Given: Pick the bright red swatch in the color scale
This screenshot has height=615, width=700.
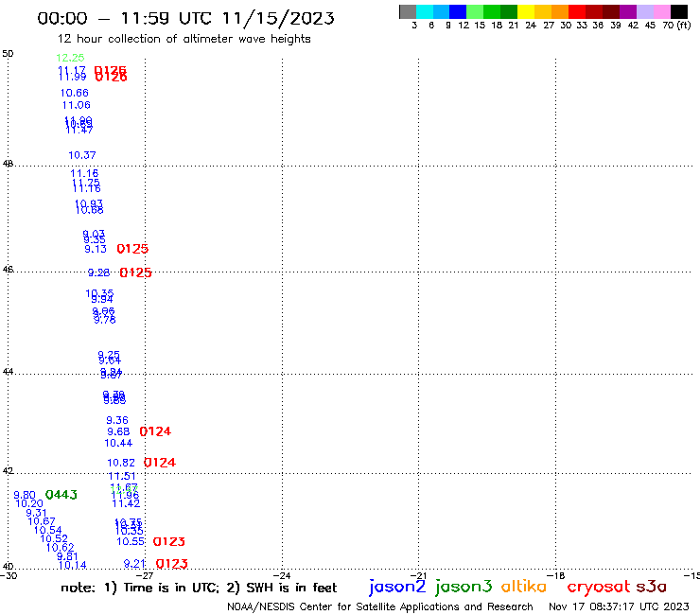Looking at the screenshot, I should 577,11.
